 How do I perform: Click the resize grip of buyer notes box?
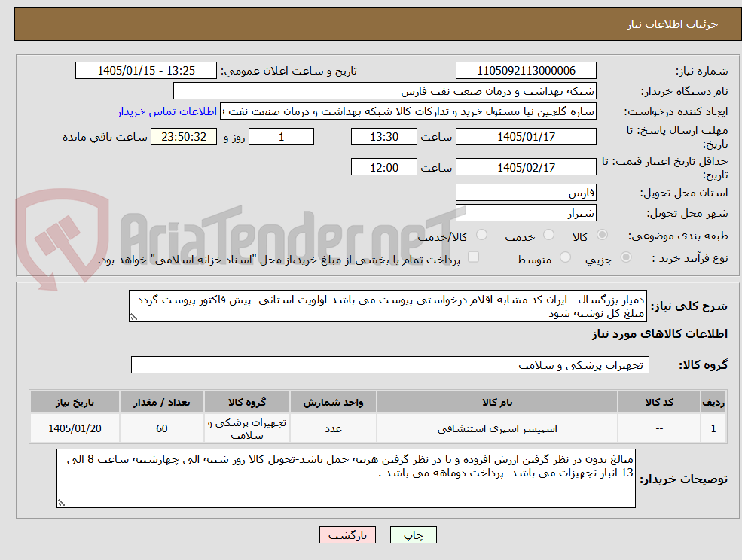point(61,504)
